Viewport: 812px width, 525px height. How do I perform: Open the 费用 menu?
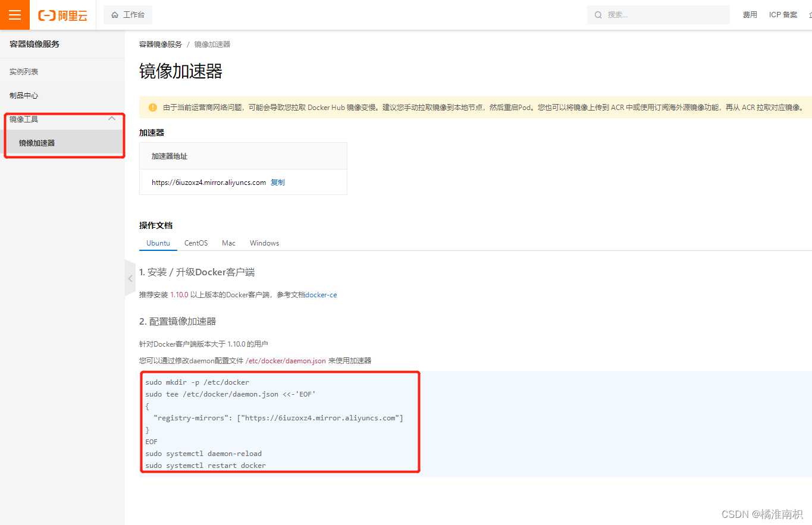pyautogui.click(x=750, y=15)
